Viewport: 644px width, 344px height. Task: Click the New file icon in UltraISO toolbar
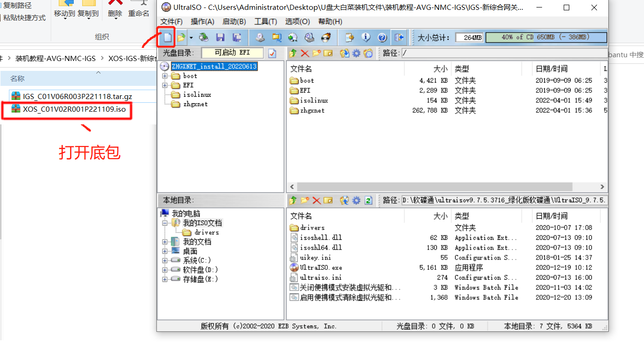(167, 37)
